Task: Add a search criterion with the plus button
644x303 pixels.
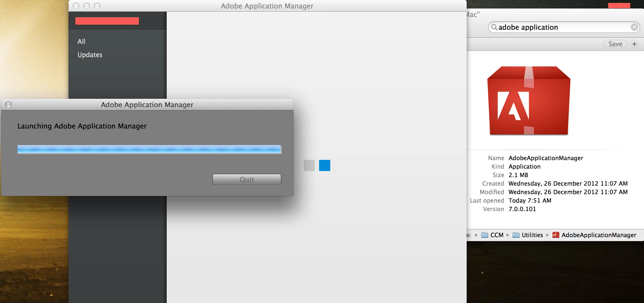Action: [634, 44]
